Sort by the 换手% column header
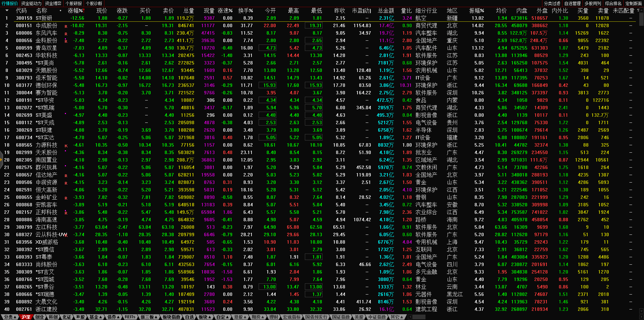The width and height of the screenshot is (644, 320). pos(245,11)
